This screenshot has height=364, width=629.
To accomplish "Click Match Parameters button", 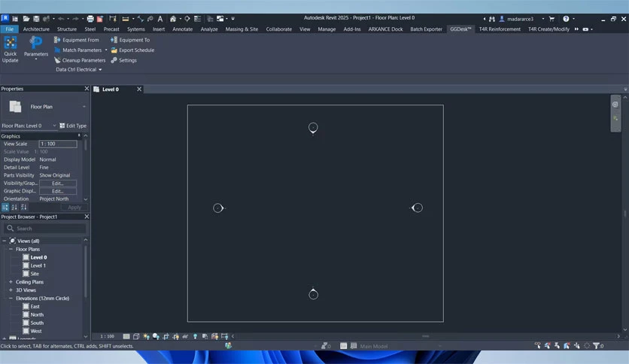I will point(77,50).
